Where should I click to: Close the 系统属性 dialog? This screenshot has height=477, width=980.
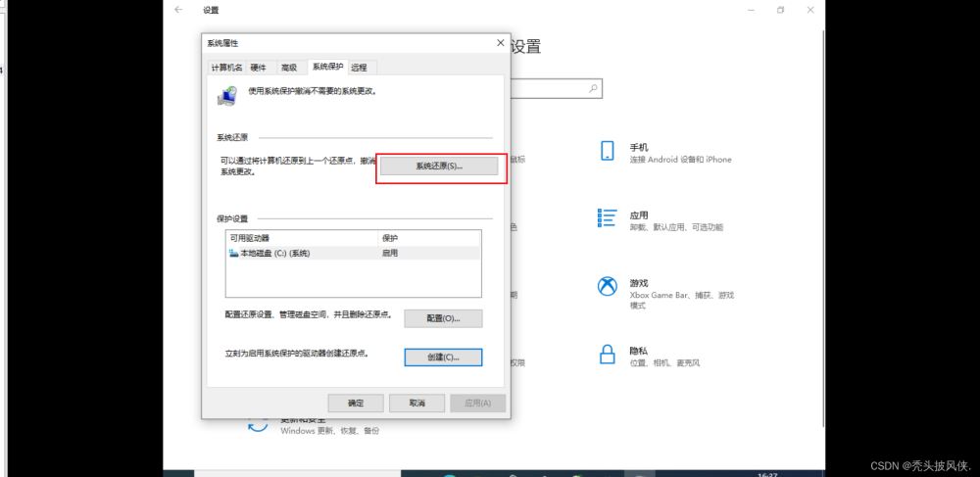pos(500,43)
